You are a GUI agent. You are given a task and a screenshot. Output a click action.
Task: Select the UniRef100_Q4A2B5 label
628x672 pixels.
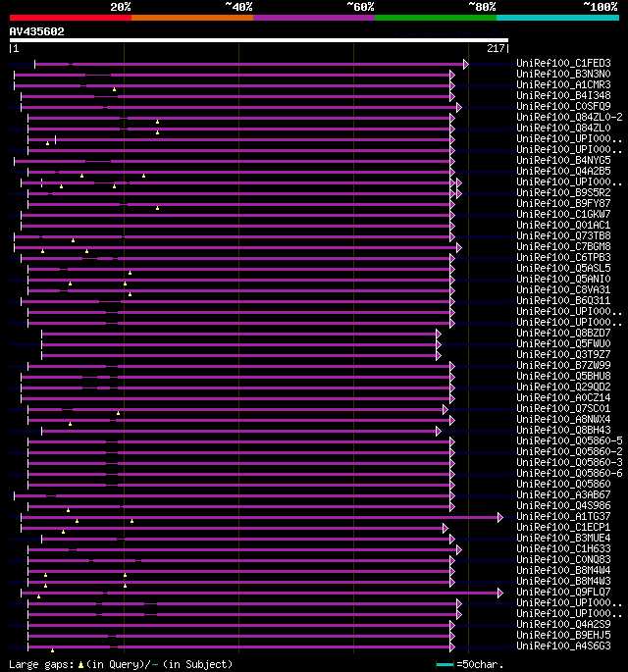pyautogui.click(x=563, y=171)
